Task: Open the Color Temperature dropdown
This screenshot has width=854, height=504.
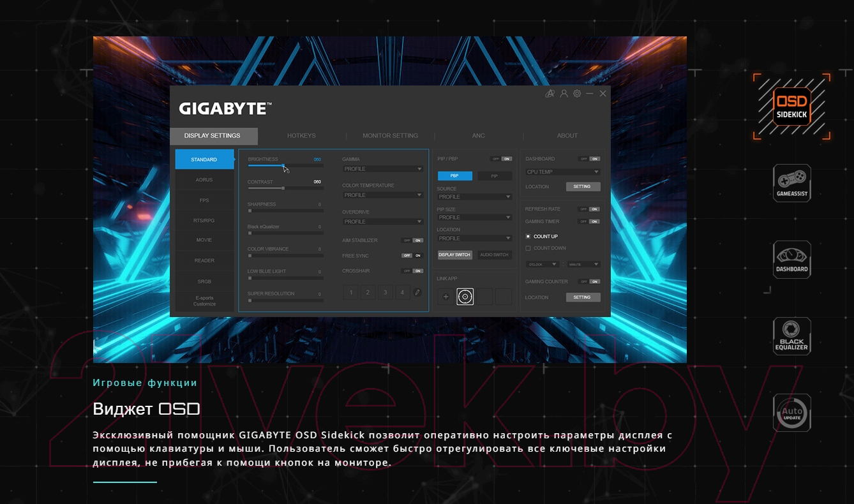Action: pyautogui.click(x=383, y=195)
